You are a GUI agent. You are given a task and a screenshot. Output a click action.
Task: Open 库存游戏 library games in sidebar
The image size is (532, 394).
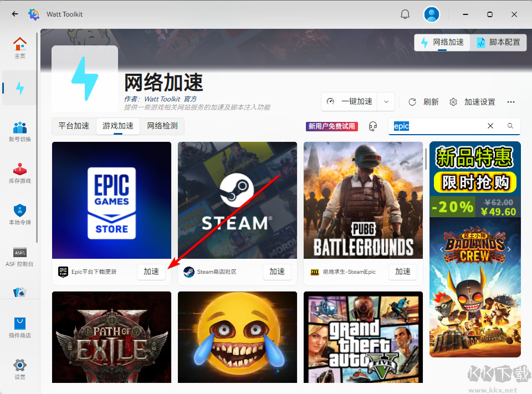(20, 173)
